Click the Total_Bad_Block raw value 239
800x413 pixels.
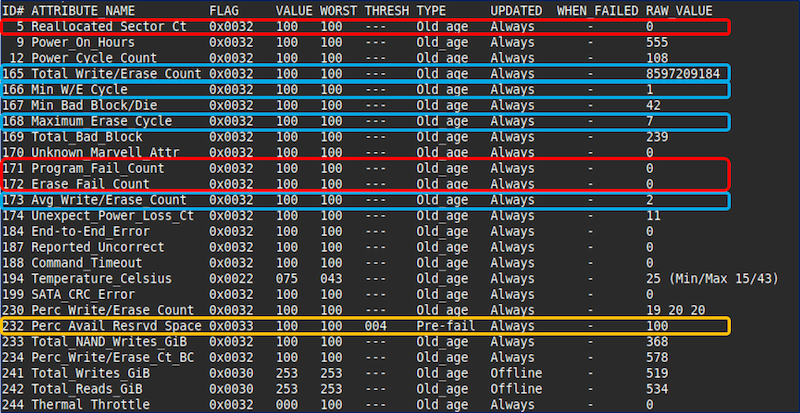coord(657,137)
